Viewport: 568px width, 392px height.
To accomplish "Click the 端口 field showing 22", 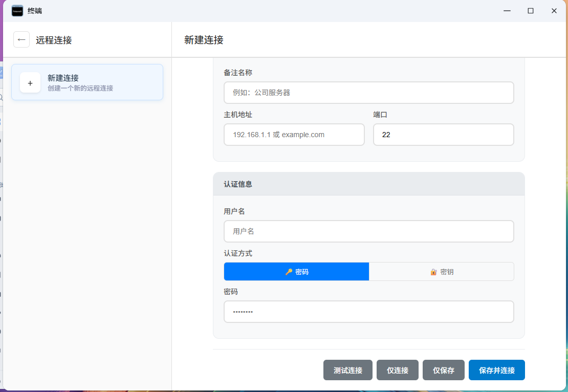I will pyautogui.click(x=443, y=135).
